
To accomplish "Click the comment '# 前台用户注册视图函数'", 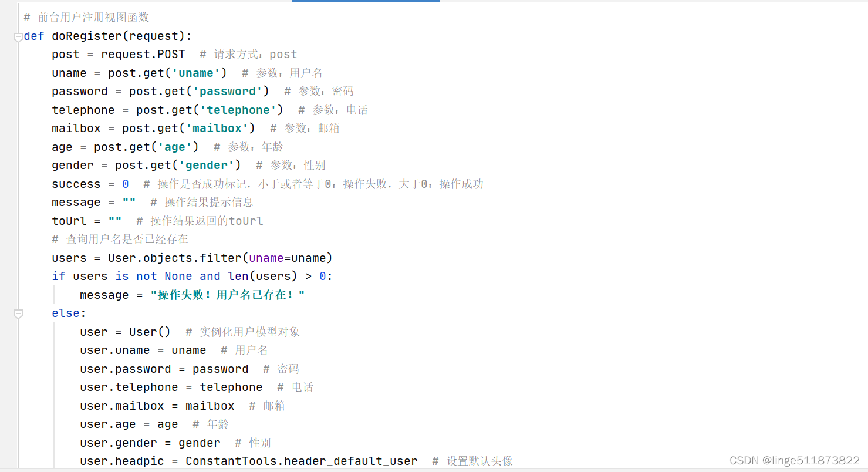I will click(87, 18).
